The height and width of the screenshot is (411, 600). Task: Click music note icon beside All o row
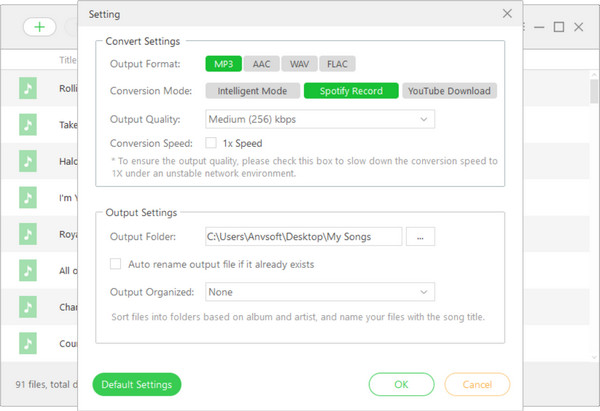(x=28, y=271)
